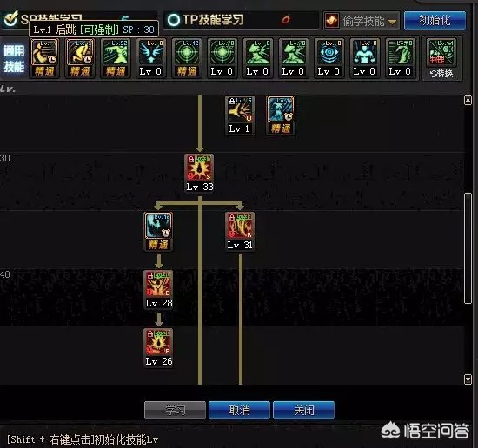478x448 pixels.
Task: Select the Lv 31 red flame skill
Action: pyautogui.click(x=240, y=226)
